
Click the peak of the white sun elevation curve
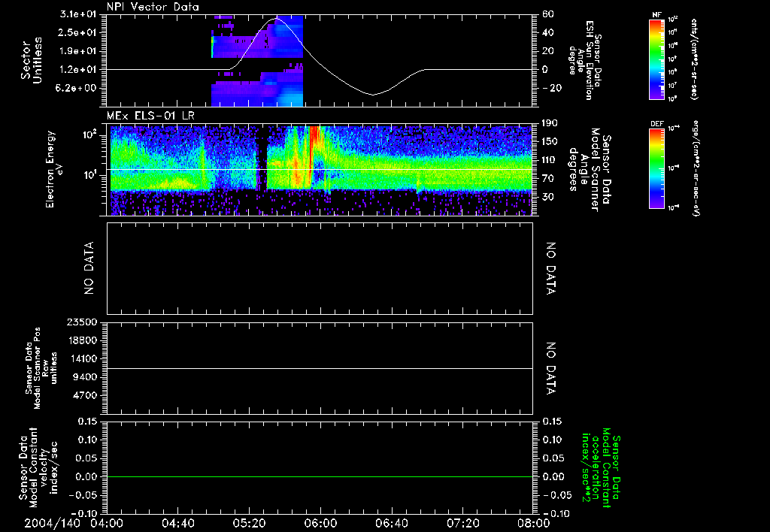[276, 19]
